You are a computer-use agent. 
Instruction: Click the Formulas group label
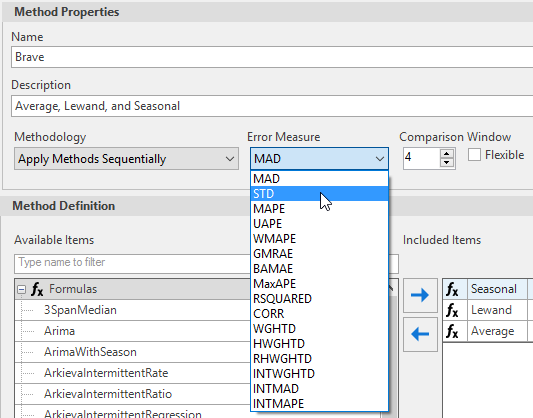(x=73, y=289)
